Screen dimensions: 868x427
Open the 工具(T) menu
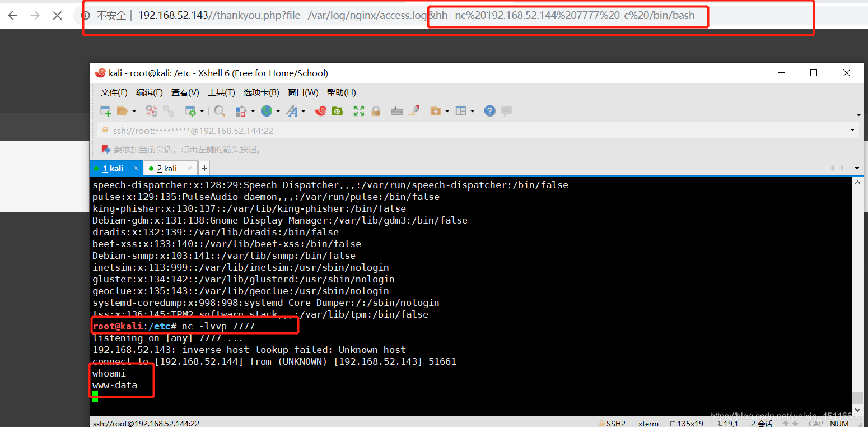[221, 92]
